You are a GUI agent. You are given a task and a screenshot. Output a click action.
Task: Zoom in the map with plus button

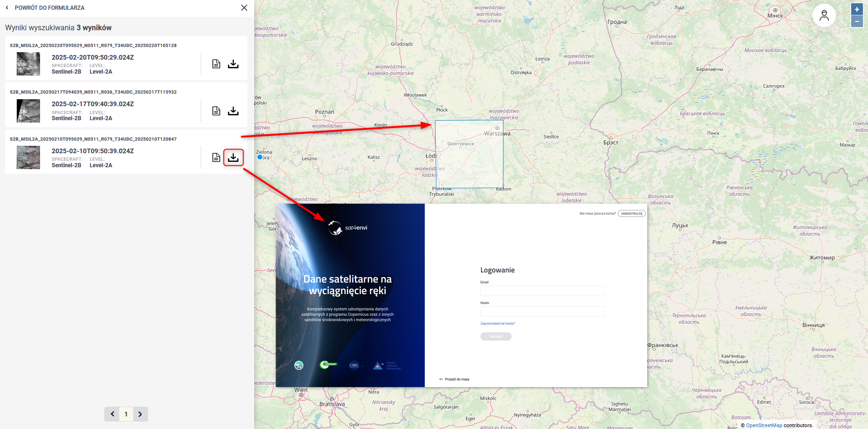pyautogui.click(x=857, y=9)
